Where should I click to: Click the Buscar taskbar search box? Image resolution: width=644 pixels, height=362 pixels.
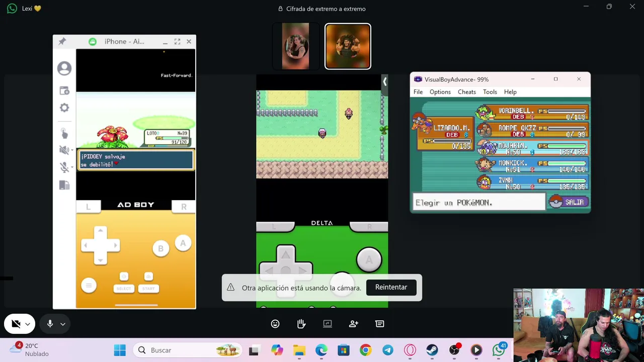[x=188, y=350]
